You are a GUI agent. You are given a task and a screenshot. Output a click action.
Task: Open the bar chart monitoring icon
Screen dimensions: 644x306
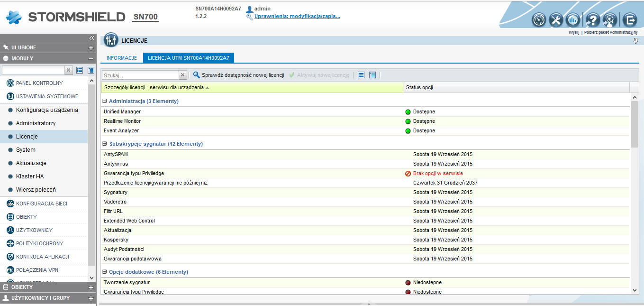coord(573,20)
